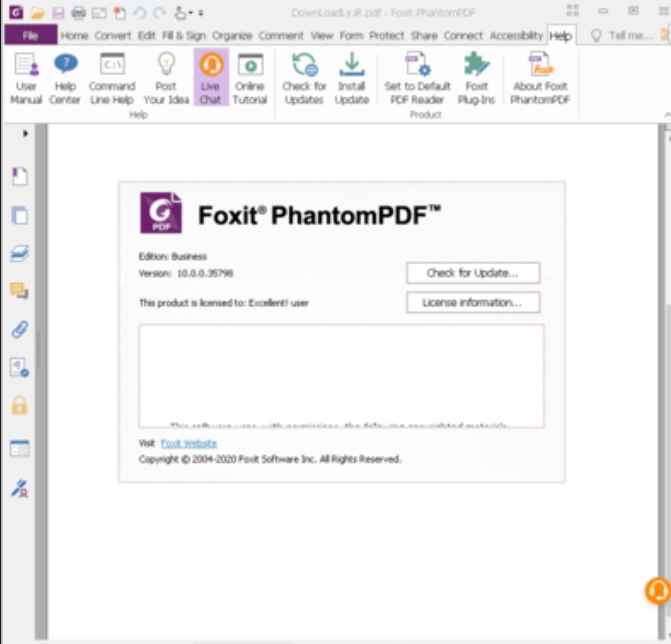Screen dimensions: 671x644
Task: Start a Live Chat from ribbon
Action: pos(211,77)
